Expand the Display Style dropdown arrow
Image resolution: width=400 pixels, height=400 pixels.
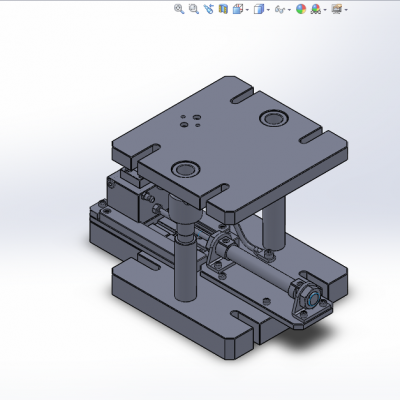click(x=268, y=10)
